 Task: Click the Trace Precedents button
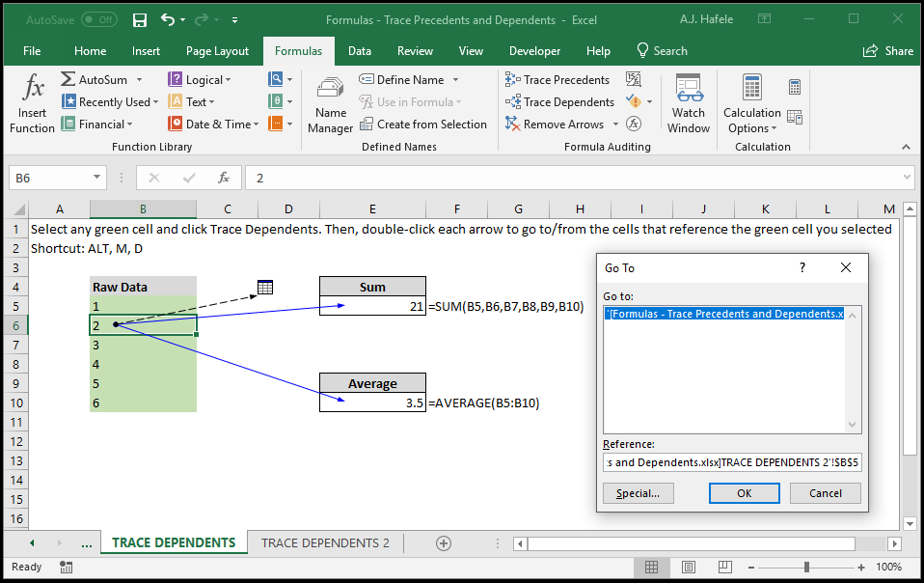(x=557, y=79)
